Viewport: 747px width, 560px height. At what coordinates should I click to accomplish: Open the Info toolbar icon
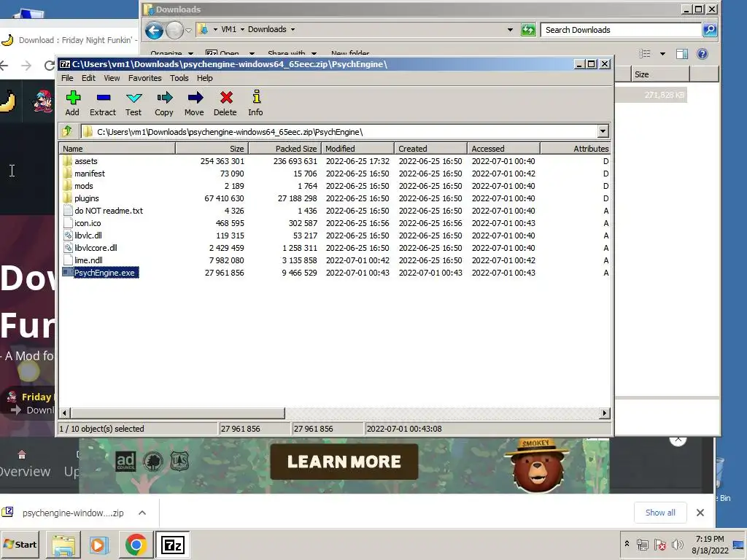pyautogui.click(x=256, y=97)
